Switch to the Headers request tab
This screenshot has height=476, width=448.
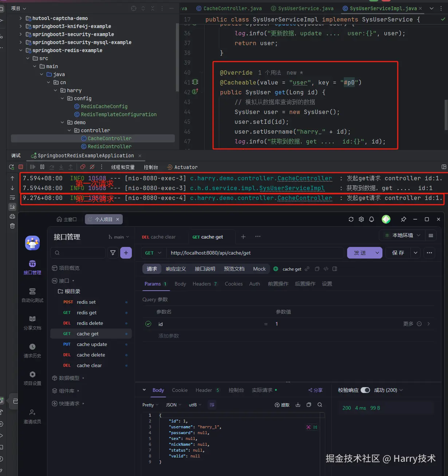pyautogui.click(x=205, y=284)
